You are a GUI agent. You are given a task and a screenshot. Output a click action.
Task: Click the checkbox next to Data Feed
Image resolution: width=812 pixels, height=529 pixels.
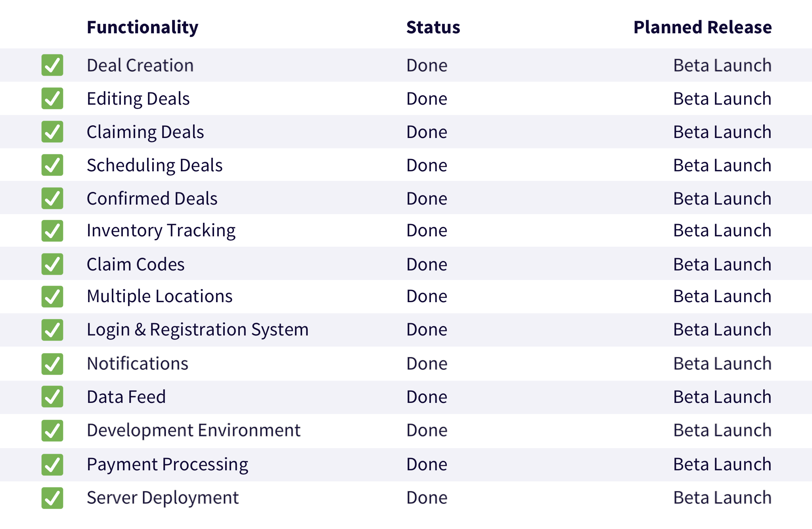coord(52,397)
